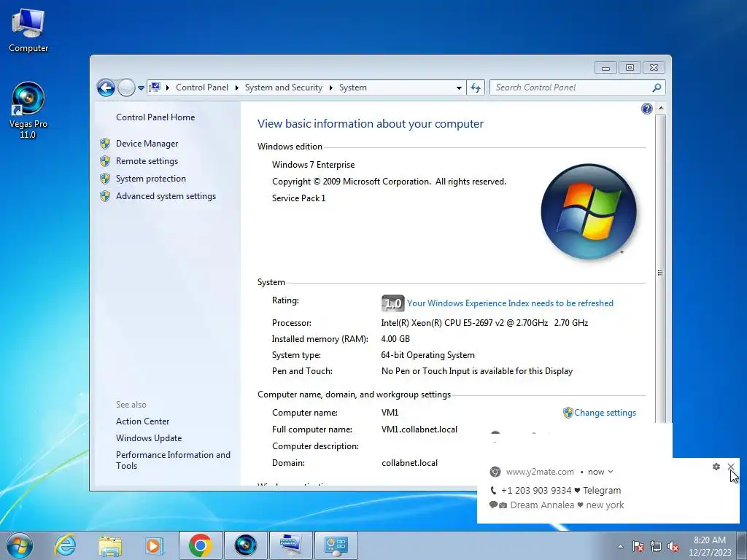
Task: Click the y2mate notification phone number text
Action: coord(536,491)
